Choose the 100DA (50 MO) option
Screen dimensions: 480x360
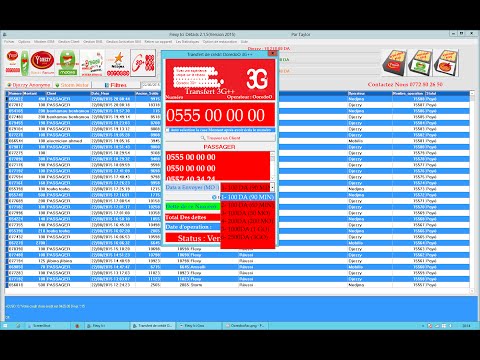click(x=247, y=213)
